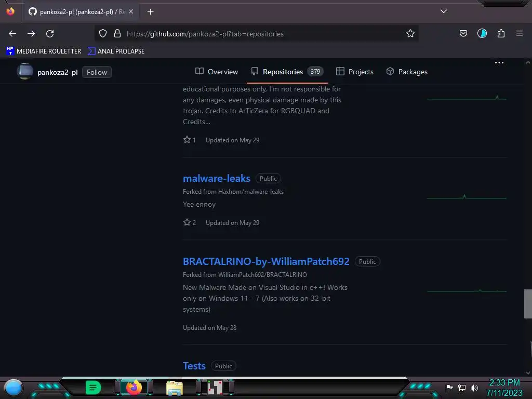Go forward with the browser forward arrow
532x399 pixels.
tap(31, 34)
